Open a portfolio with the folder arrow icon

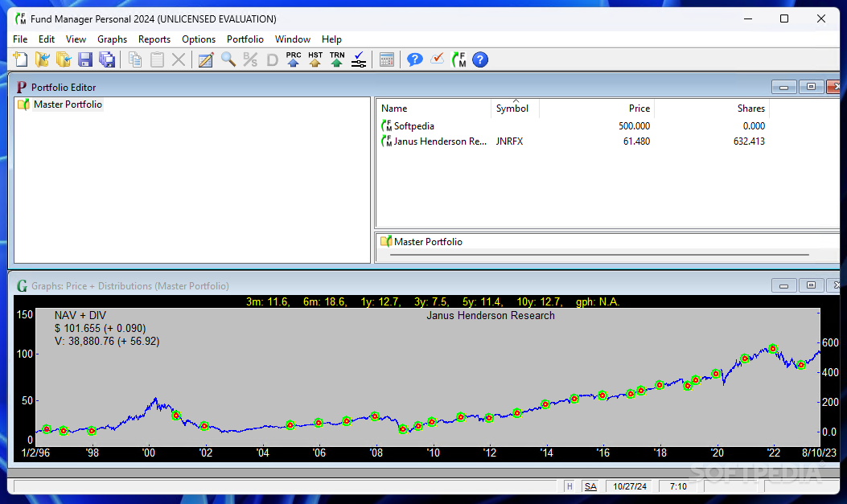click(x=42, y=59)
